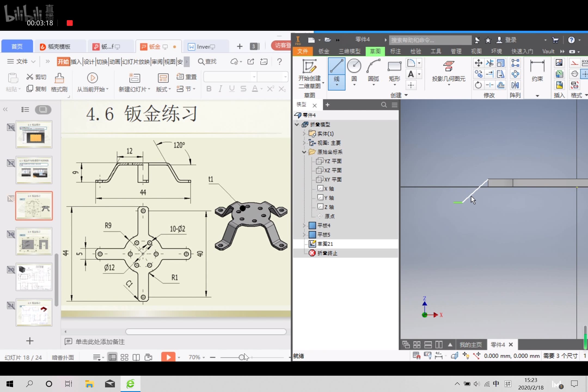Click the slide thumbnail panel scrollbar
Screen dimensions: 588x392
(56, 280)
